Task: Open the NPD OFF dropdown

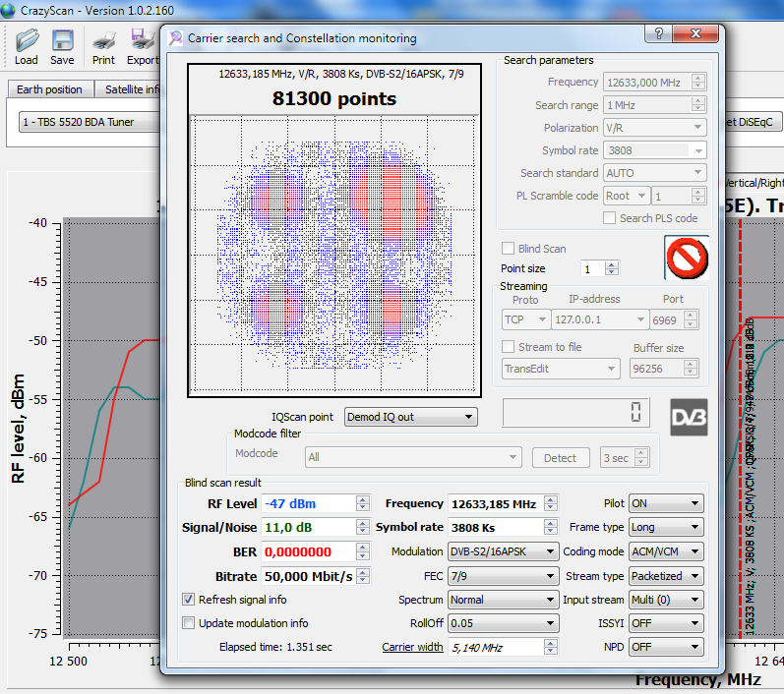Action: (x=666, y=647)
